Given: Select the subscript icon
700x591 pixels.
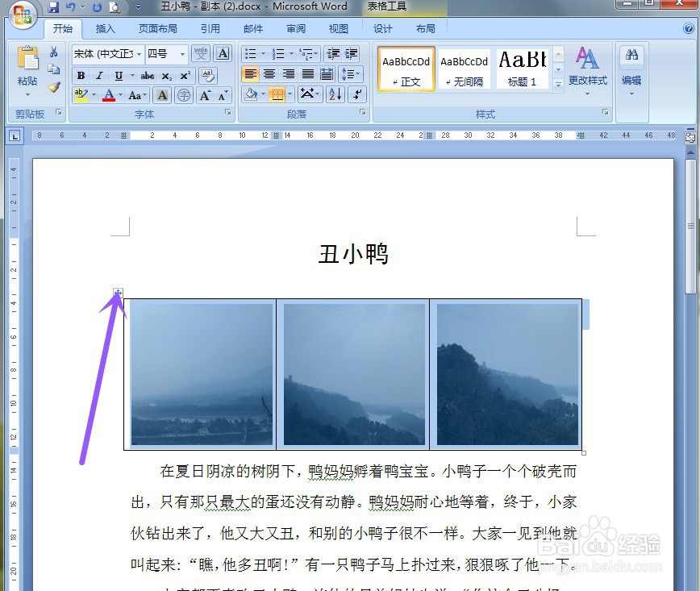Looking at the screenshot, I should pos(168,74).
